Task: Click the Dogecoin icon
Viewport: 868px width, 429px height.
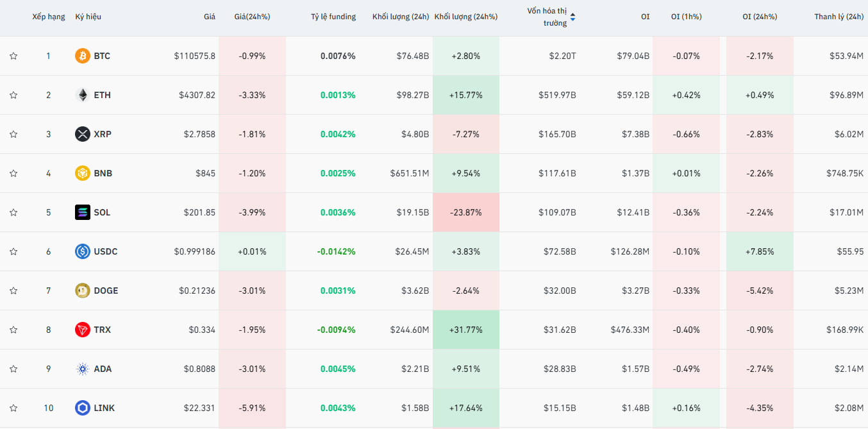Action: pos(83,290)
